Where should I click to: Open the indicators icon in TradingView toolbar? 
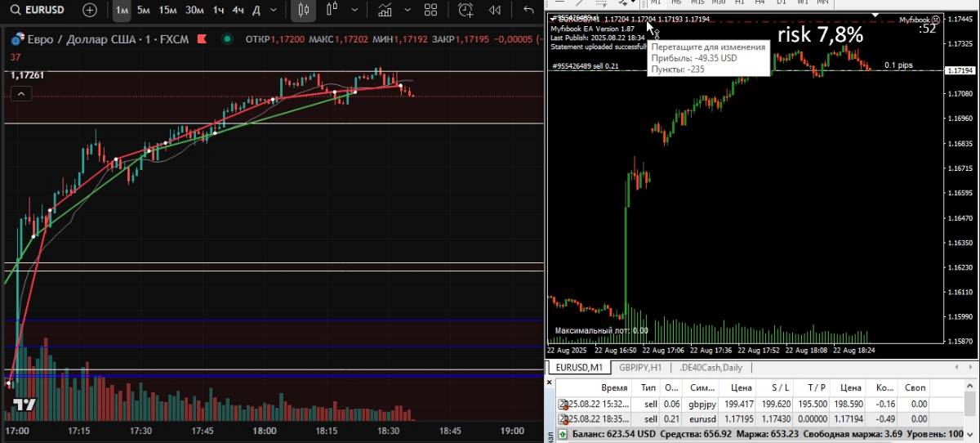[x=384, y=11]
